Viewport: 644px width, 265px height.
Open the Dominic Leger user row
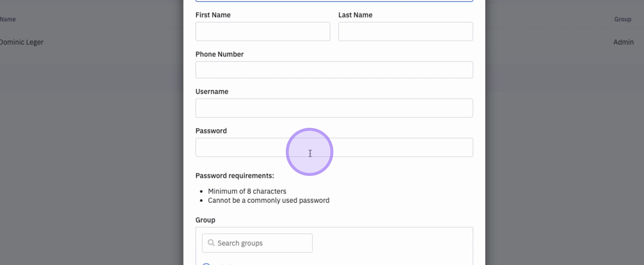tap(22, 42)
